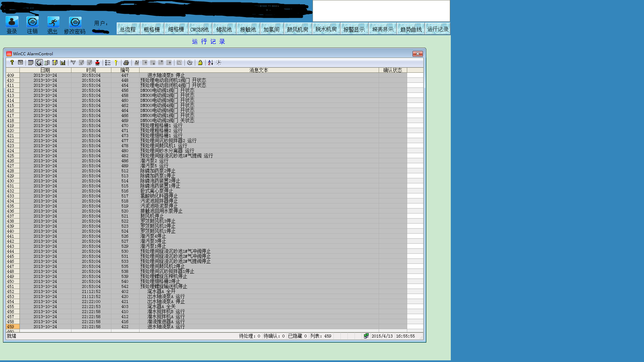This screenshot has height=362, width=644.
Task: Click the red emergency acknowledge icon
Action: tap(97, 63)
